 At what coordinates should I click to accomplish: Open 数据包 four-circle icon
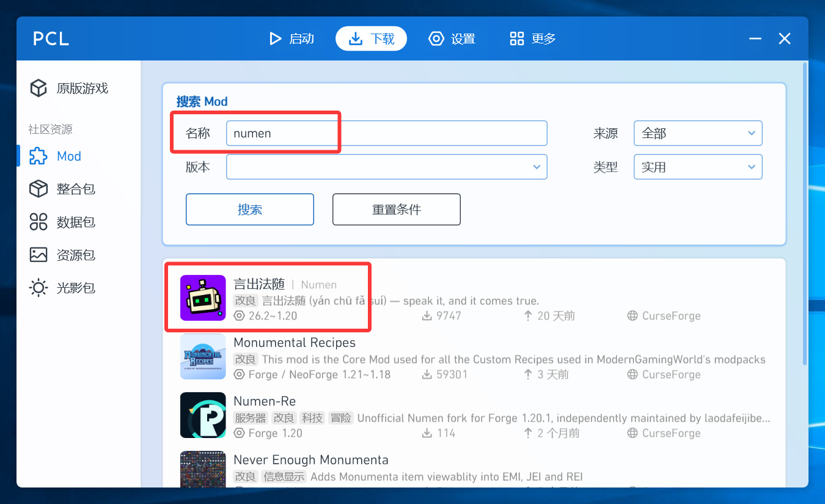pos(38,222)
